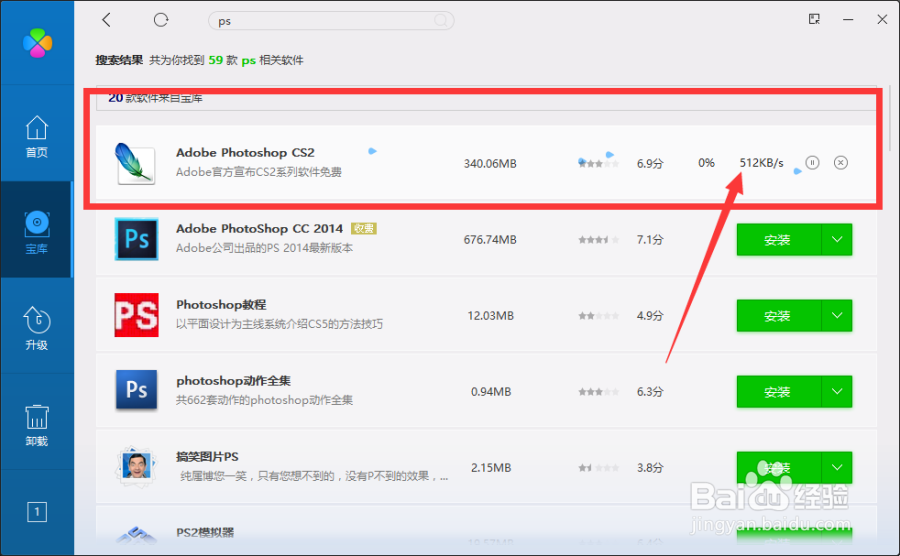Expand install options for PhotoShop CC 2014
Screen dimensions: 900x556
pos(837,240)
